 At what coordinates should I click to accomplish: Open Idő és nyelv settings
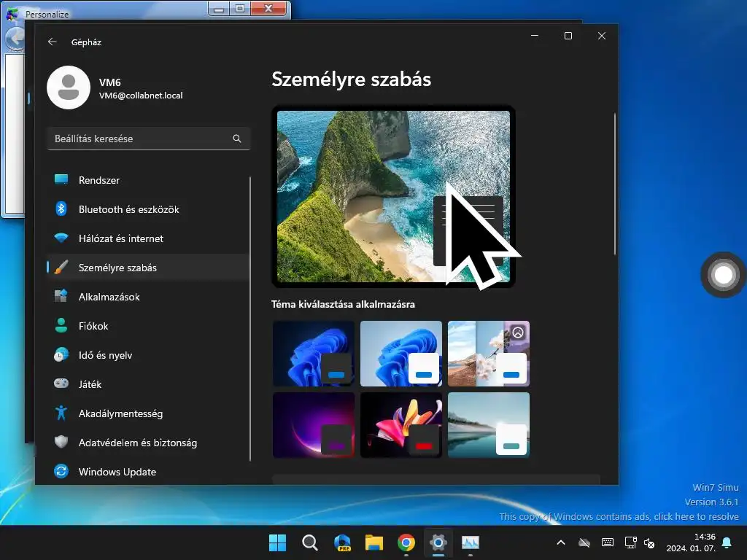coord(105,355)
